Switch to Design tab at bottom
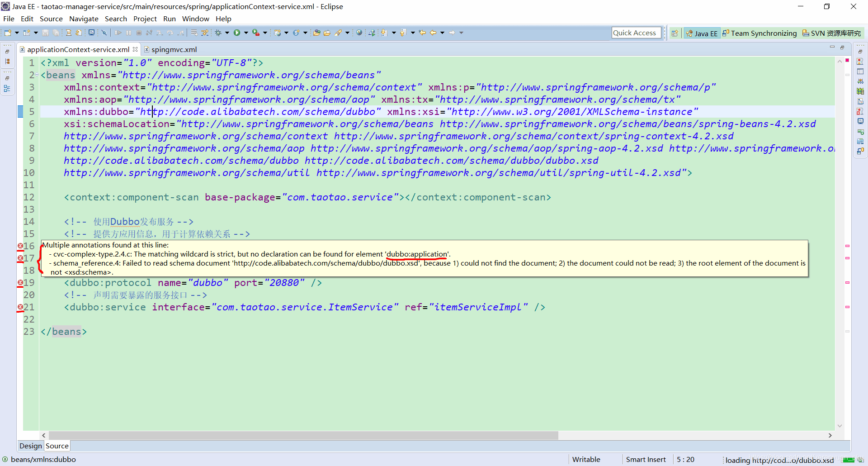This screenshot has height=466, width=868. pos(31,446)
